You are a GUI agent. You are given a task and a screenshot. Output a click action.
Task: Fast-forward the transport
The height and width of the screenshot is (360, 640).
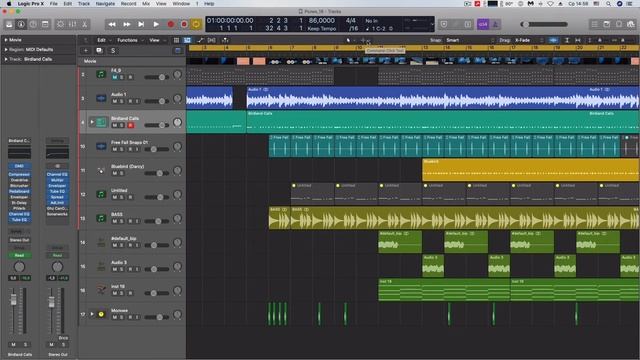127,24
